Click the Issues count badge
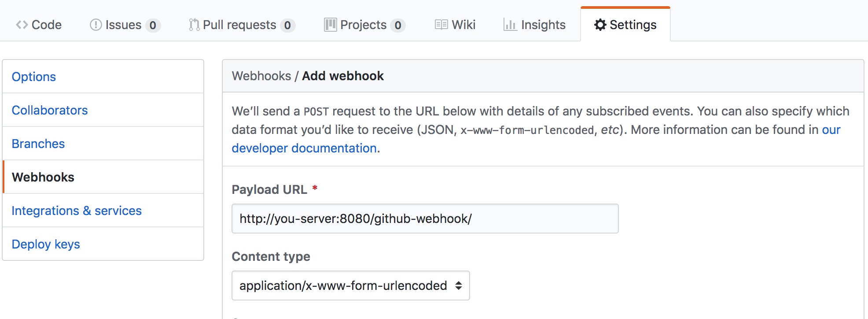The image size is (868, 319). (x=153, y=25)
